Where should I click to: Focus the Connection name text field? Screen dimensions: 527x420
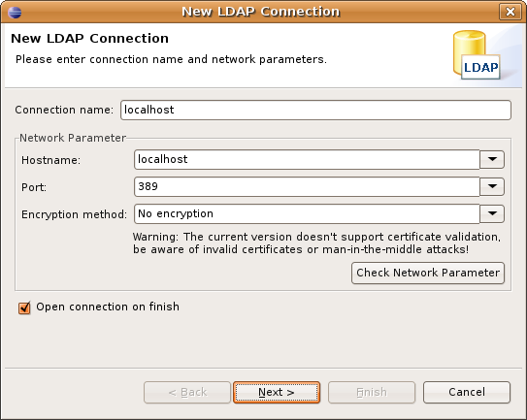(x=315, y=110)
